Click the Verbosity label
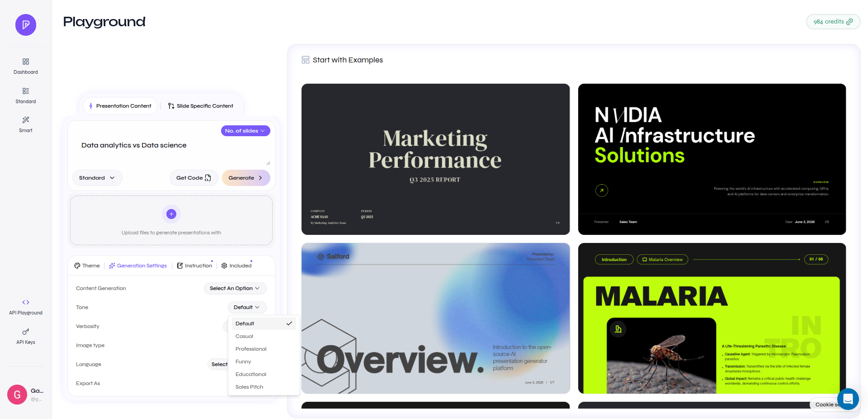868x419 pixels. (x=88, y=326)
